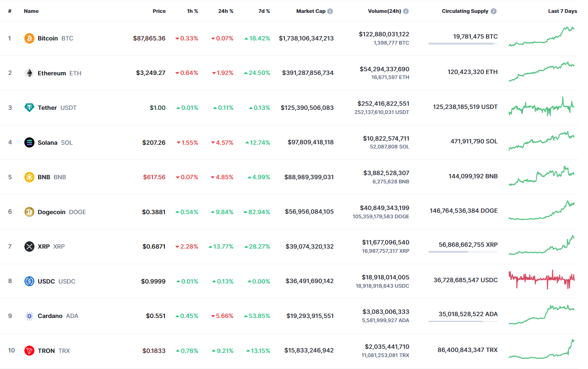Click the XRP circulating supply progress bar
Image resolution: width=588 pixels, height=369 pixels.
click(463, 252)
